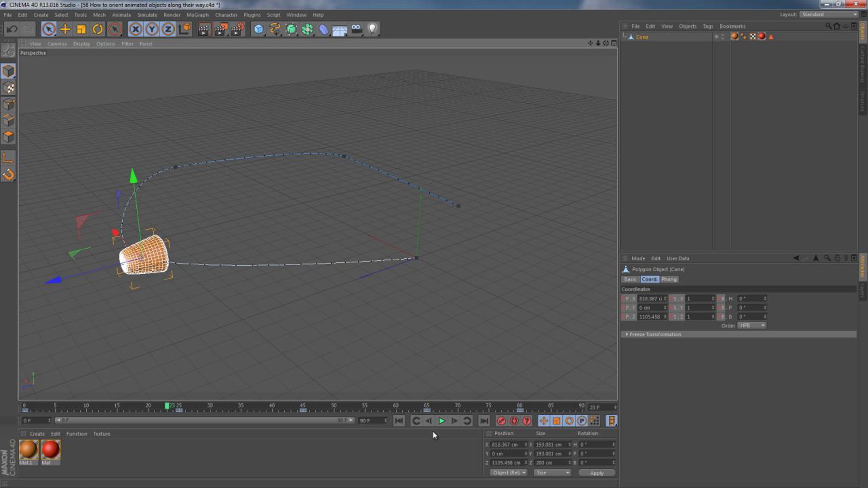
Task: Toggle position keyframe recording
Action: coord(544,421)
